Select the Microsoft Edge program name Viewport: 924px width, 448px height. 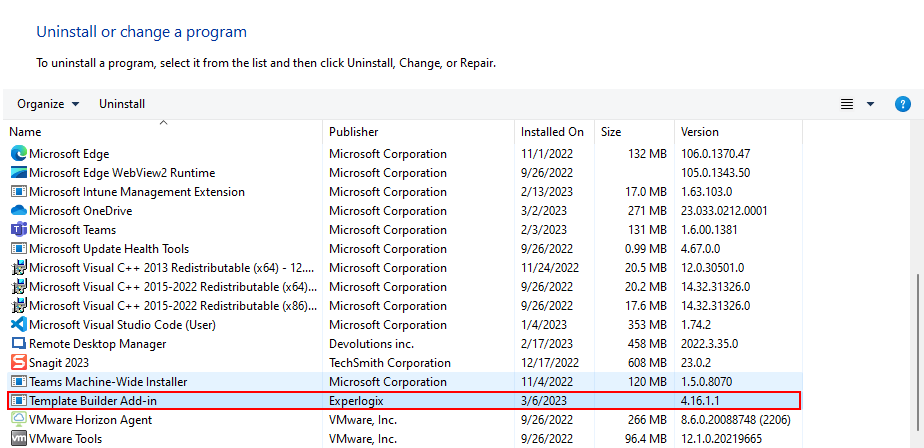[69, 154]
